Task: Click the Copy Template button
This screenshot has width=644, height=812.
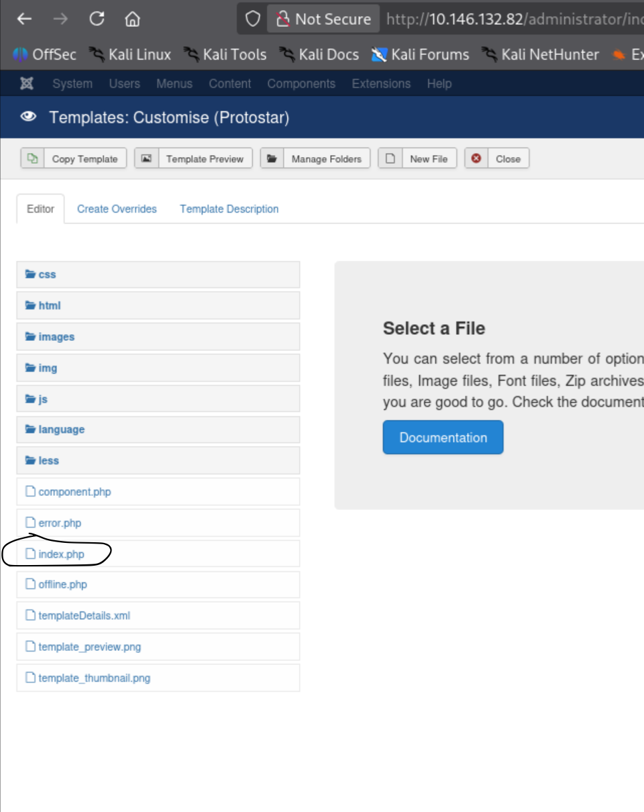Action: tap(74, 159)
